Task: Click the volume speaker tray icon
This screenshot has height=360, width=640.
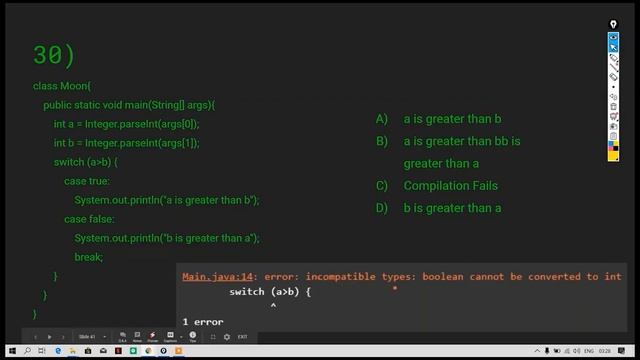Action: 576,351
